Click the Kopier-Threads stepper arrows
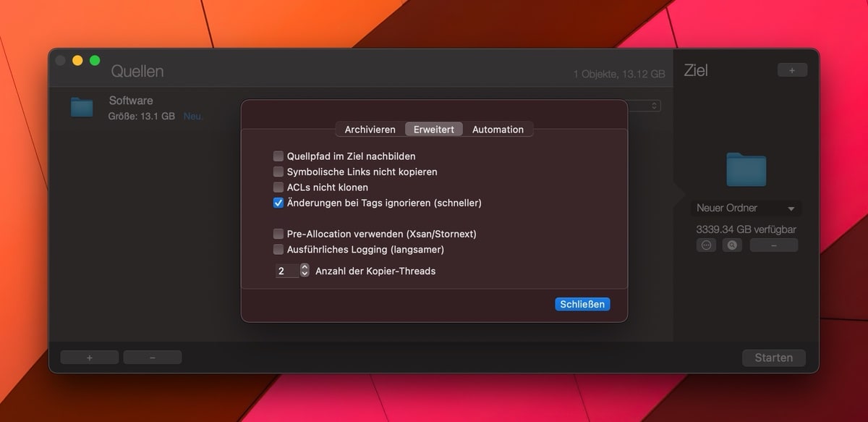 pyautogui.click(x=305, y=271)
